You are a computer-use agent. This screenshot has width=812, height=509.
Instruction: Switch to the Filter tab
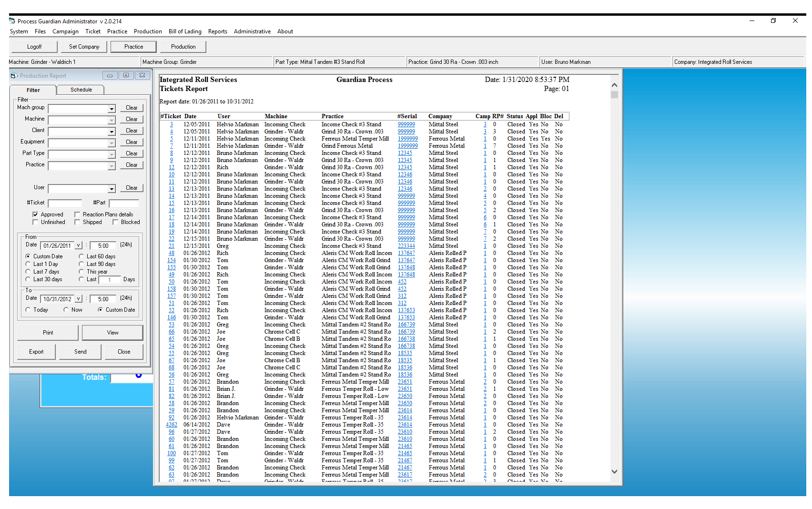[x=33, y=90]
